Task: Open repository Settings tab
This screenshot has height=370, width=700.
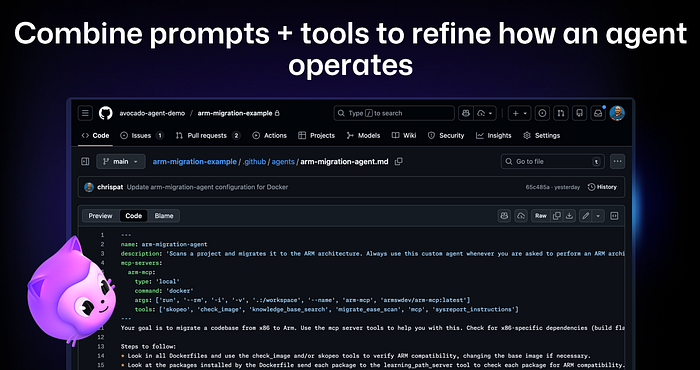Action: pyautogui.click(x=542, y=136)
